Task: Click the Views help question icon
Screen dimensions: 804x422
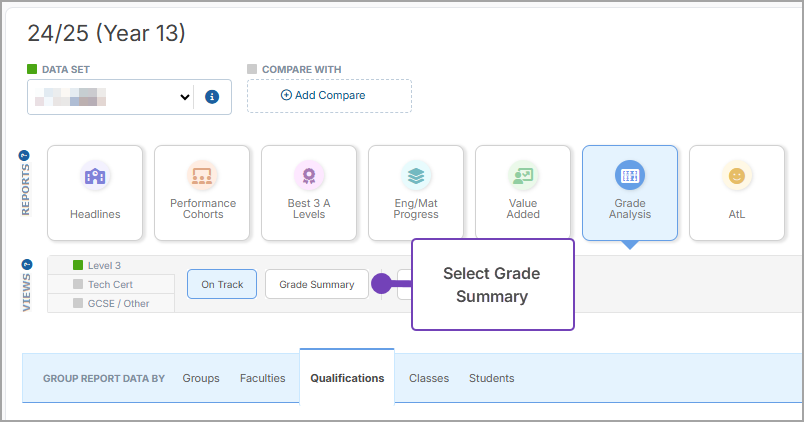Action: tap(25, 265)
